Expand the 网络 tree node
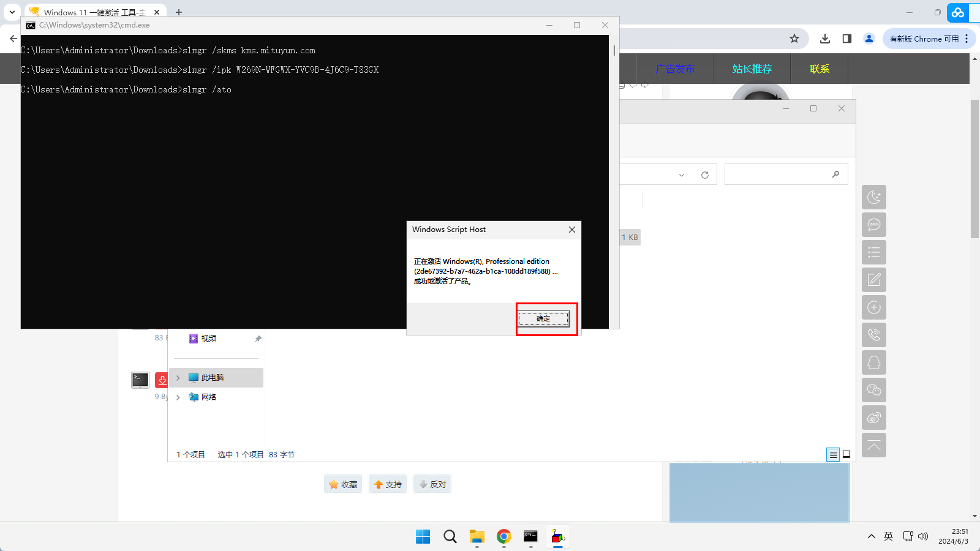Screen dimensions: 980x551 [178, 397]
